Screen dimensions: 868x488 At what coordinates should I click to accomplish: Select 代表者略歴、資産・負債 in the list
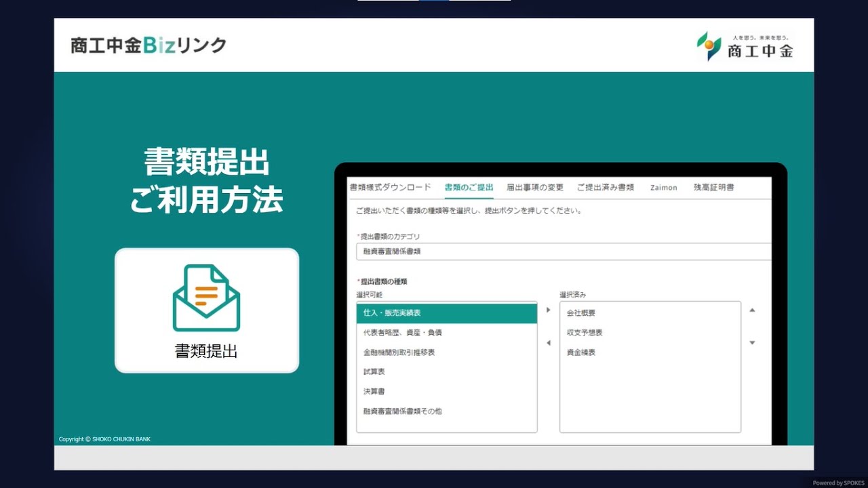(447, 333)
